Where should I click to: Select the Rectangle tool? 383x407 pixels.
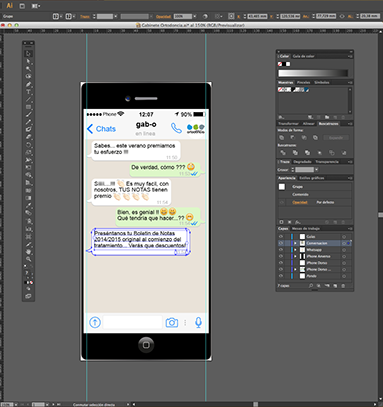point(28,107)
